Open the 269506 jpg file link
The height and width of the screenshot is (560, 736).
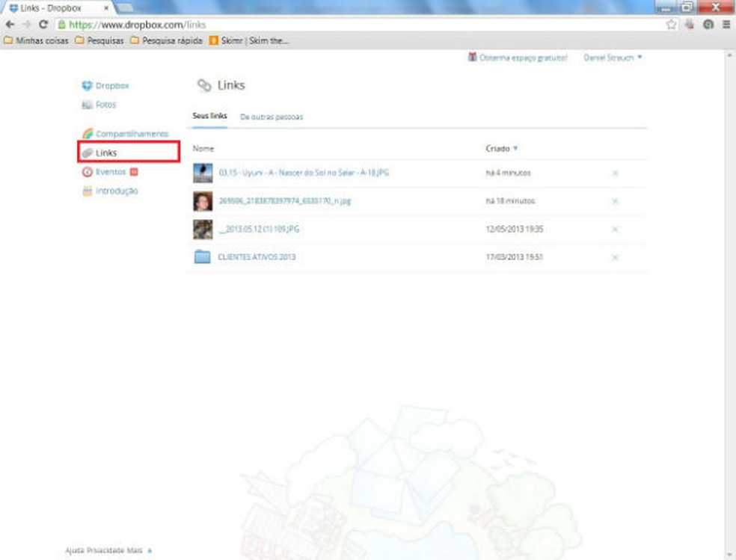pyautogui.click(x=285, y=200)
